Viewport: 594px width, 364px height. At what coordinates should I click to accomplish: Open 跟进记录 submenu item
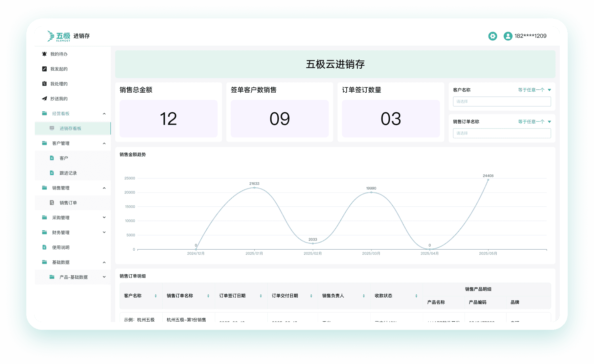point(73,173)
